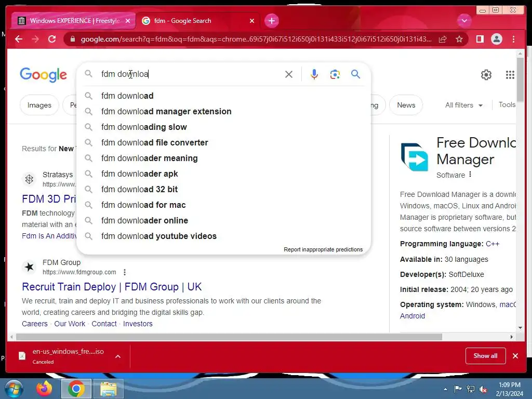Choose suggestion "fdm download manager extension"

point(224,112)
